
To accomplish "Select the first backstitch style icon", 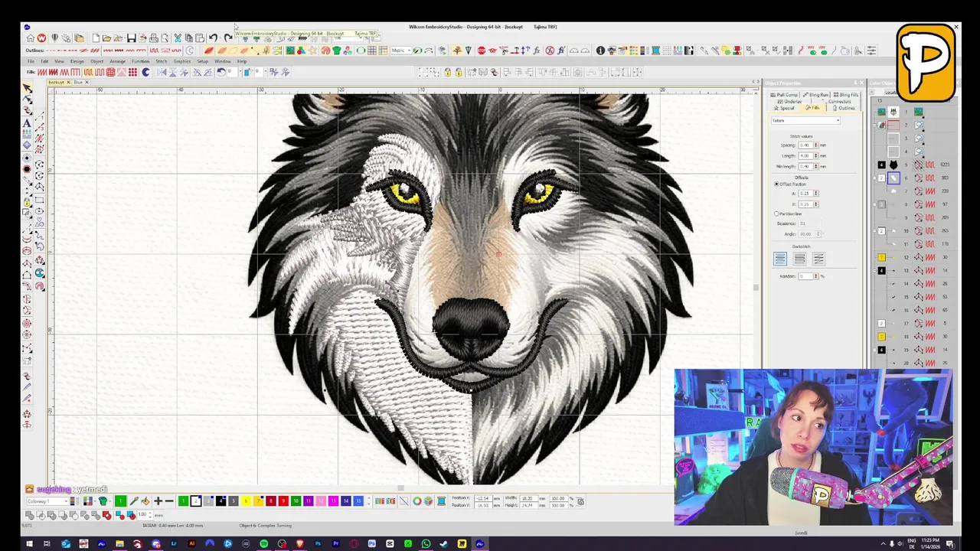I will [x=779, y=259].
